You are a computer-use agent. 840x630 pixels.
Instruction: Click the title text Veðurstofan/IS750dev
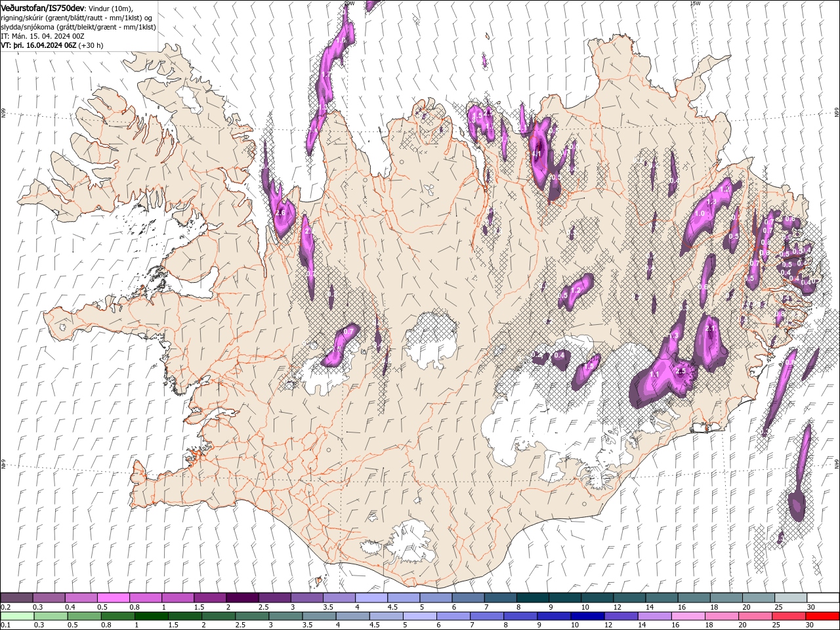coord(43,7)
